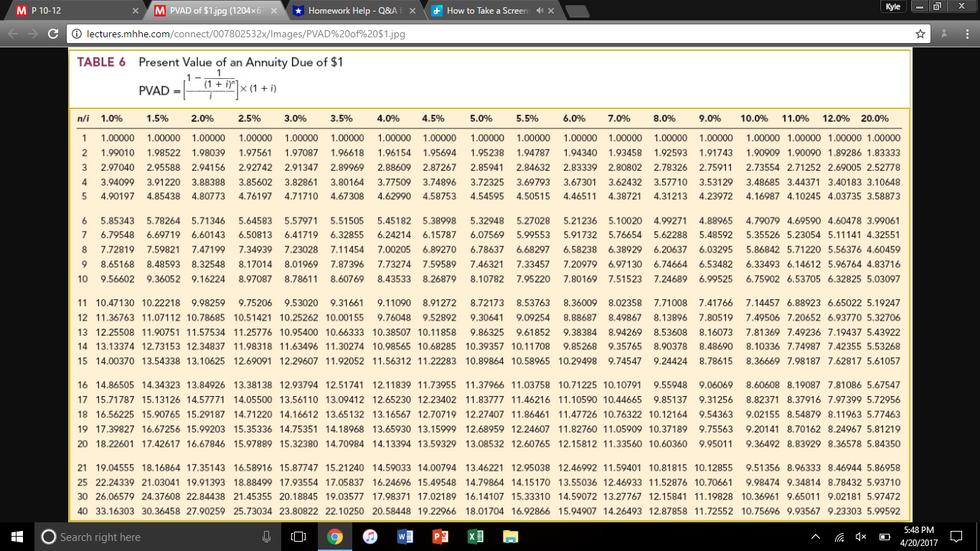
Task: Bookmark this page with star icon
Action: [x=919, y=34]
